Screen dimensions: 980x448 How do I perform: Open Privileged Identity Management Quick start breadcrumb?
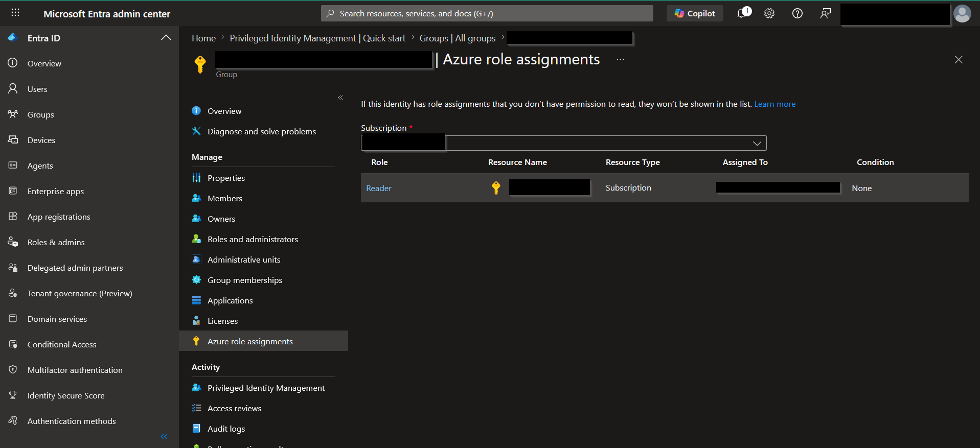[317, 38]
